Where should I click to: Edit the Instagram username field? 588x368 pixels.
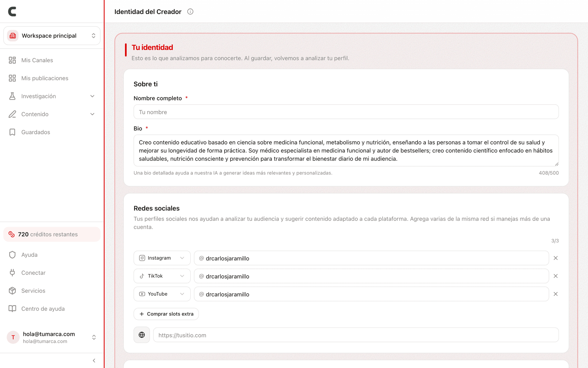(x=372, y=258)
